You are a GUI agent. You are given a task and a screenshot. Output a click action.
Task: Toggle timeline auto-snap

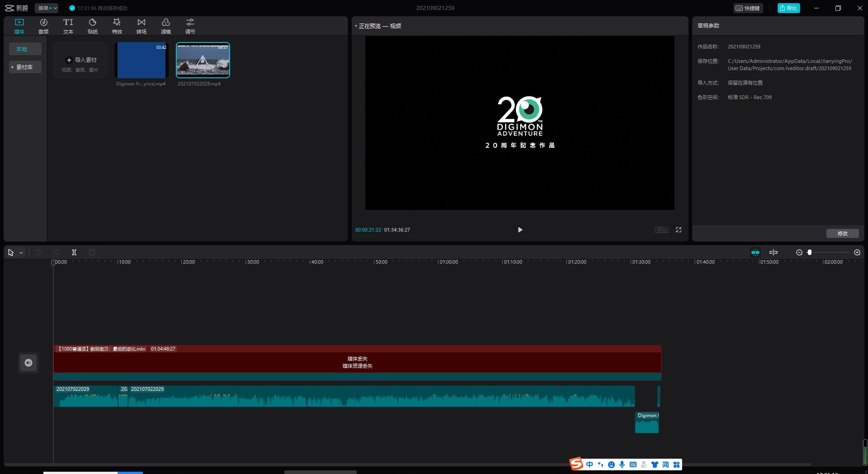point(755,252)
